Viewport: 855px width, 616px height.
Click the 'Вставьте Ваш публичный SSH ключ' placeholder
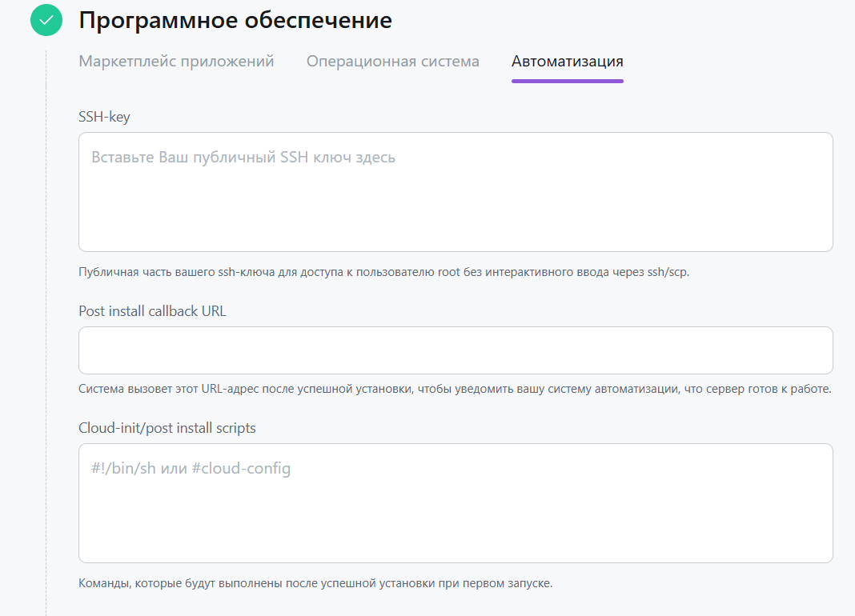(243, 158)
